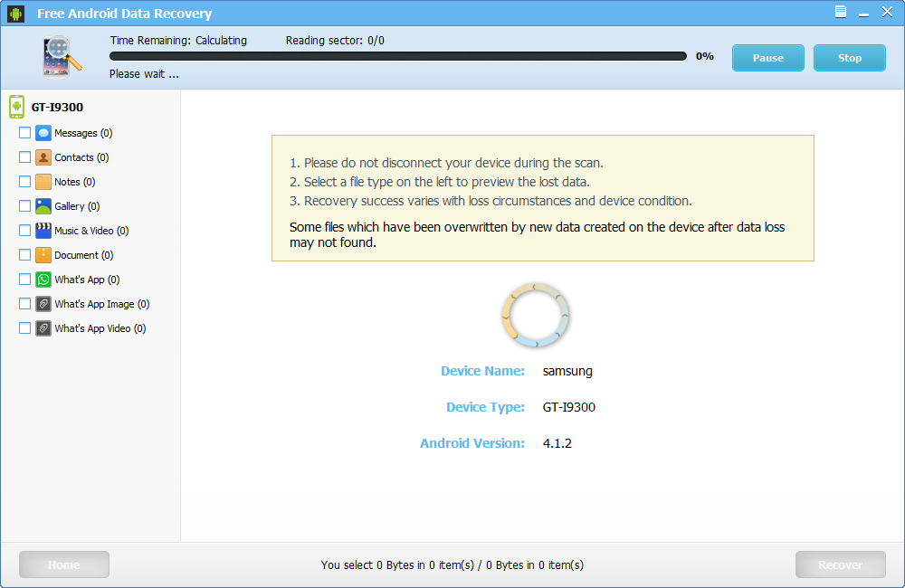Select the WhatsApp green icon
The width and height of the screenshot is (905, 588).
43,280
